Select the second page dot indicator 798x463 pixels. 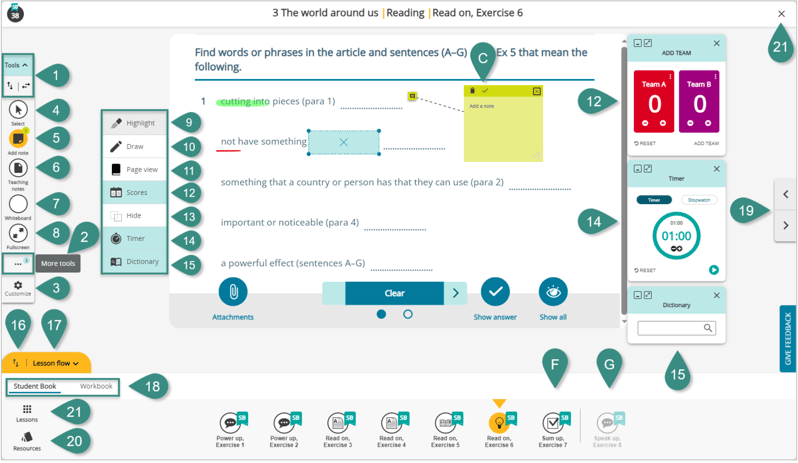[x=407, y=314]
